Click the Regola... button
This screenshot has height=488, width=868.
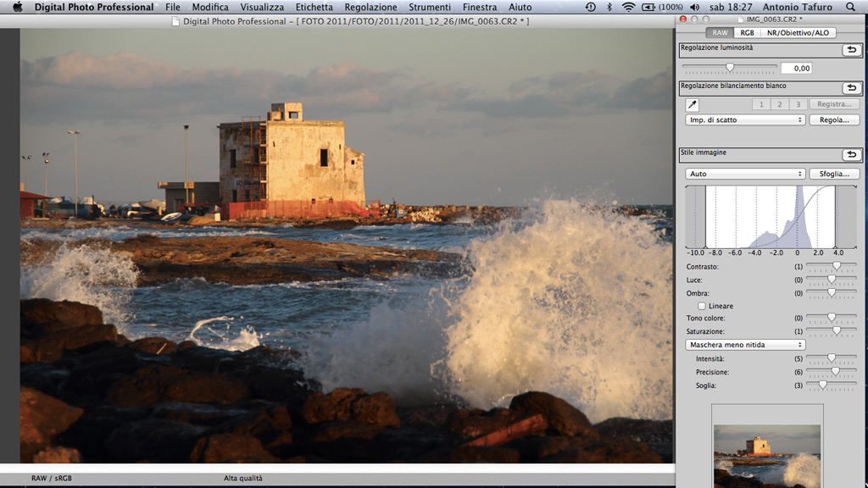pos(834,120)
